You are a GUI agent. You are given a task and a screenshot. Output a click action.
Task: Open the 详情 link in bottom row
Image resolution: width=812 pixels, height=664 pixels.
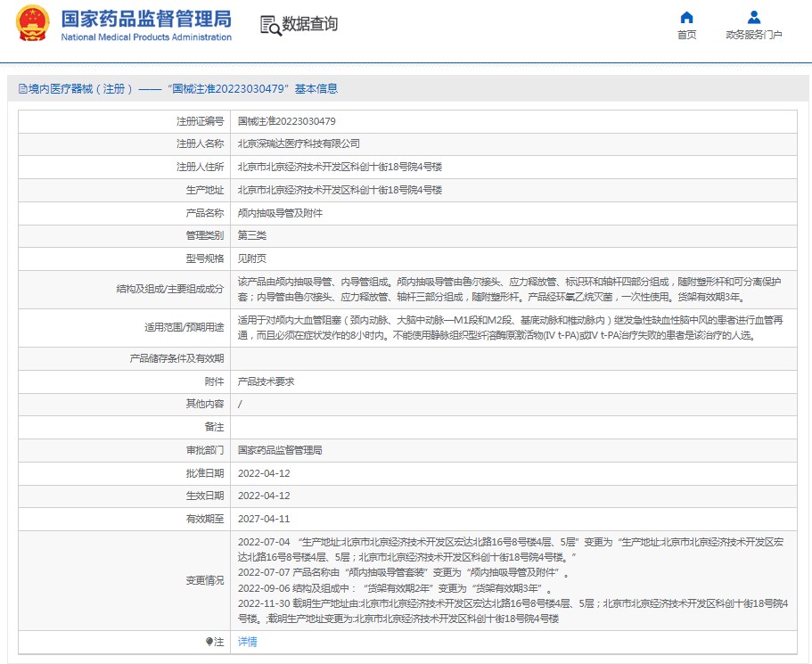(247, 642)
